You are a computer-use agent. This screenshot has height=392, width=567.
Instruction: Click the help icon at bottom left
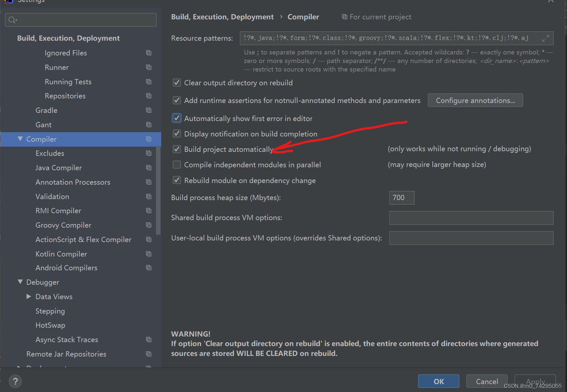(x=15, y=381)
